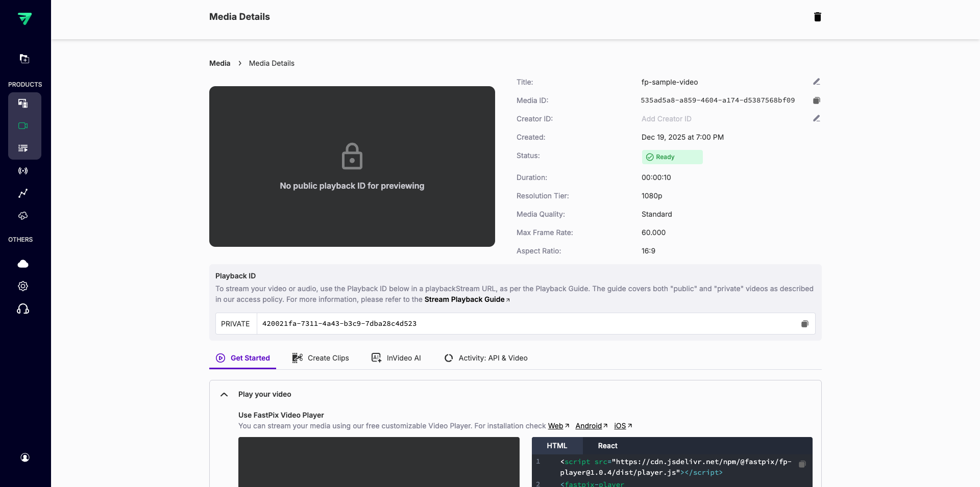
Task: Open the cloud storage icon under Others
Action: tap(23, 264)
